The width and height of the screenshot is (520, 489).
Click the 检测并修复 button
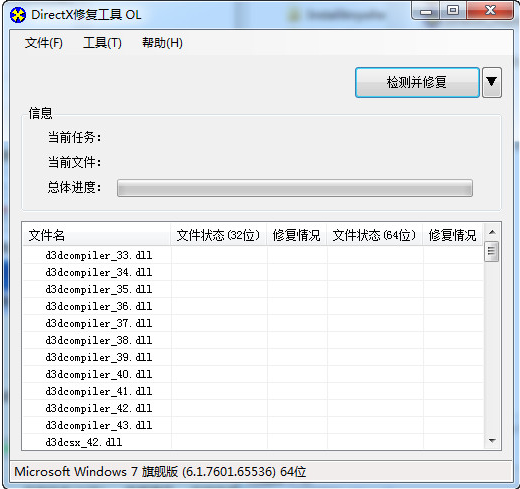click(417, 82)
